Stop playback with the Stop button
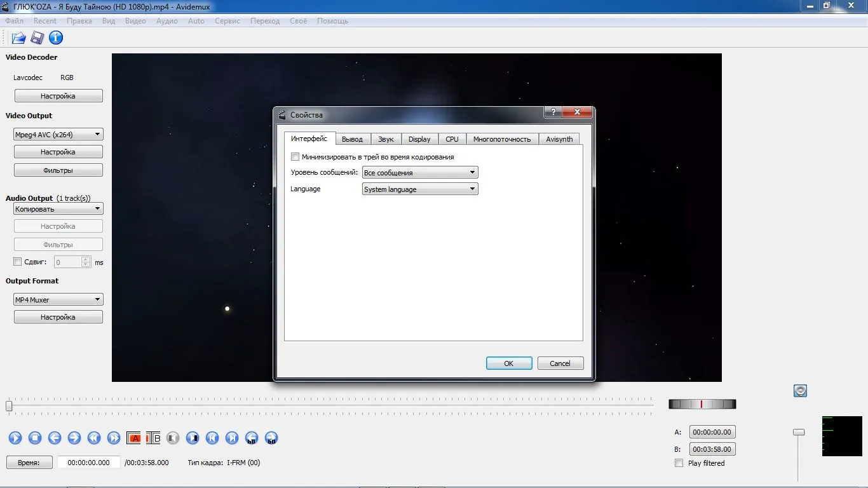The height and width of the screenshot is (488, 868). click(x=35, y=438)
